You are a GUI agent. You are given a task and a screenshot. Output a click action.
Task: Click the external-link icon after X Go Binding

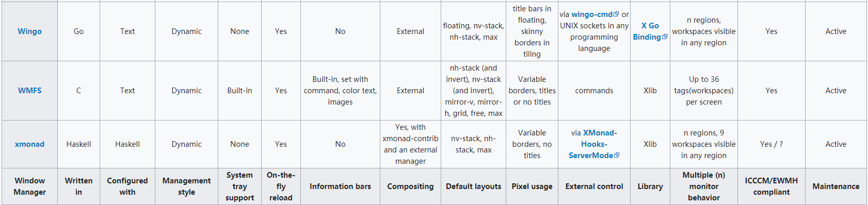tap(665, 37)
